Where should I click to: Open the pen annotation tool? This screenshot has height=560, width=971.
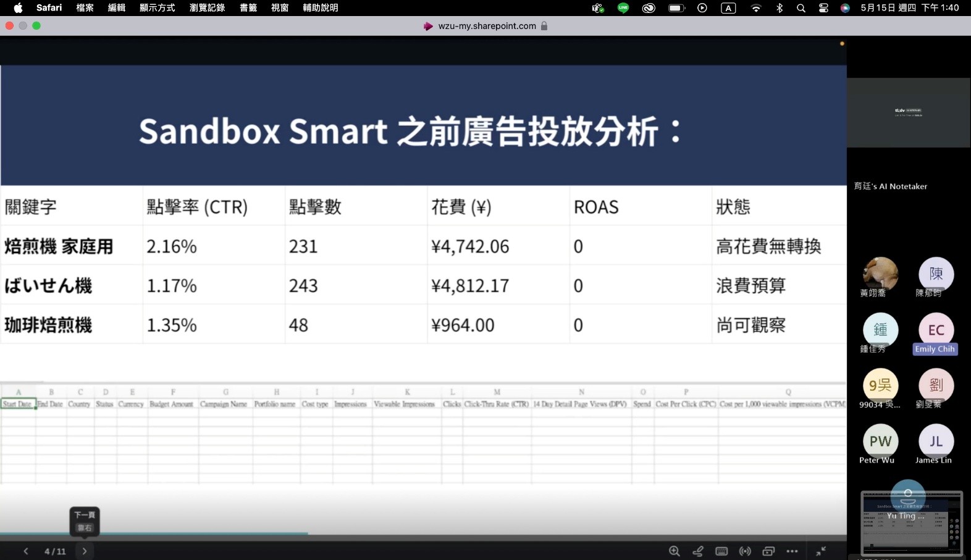coord(698,551)
